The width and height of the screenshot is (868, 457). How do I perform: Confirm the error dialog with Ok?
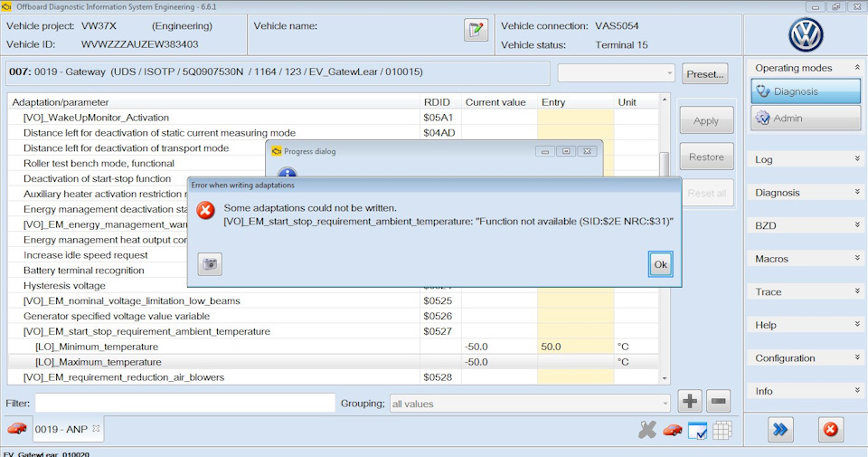660,264
